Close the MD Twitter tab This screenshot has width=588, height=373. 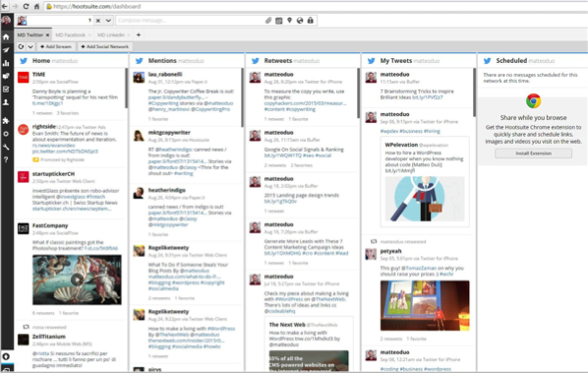point(47,34)
